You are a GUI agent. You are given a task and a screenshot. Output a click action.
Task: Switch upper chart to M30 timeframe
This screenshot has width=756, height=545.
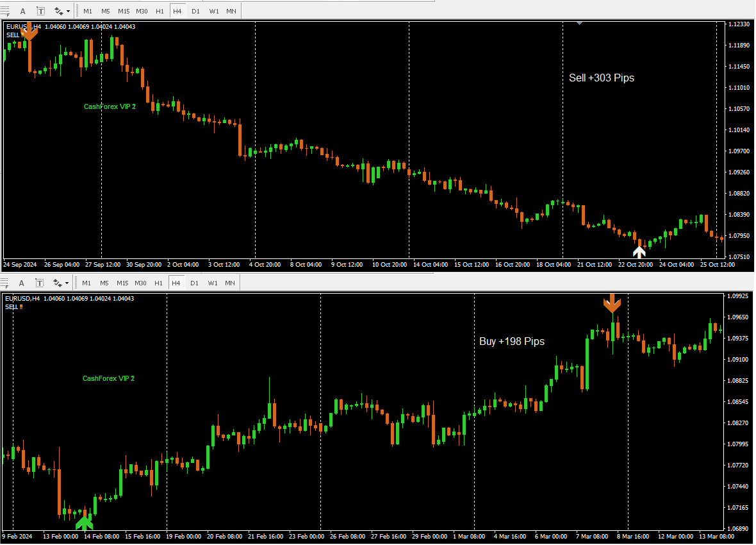[142, 11]
